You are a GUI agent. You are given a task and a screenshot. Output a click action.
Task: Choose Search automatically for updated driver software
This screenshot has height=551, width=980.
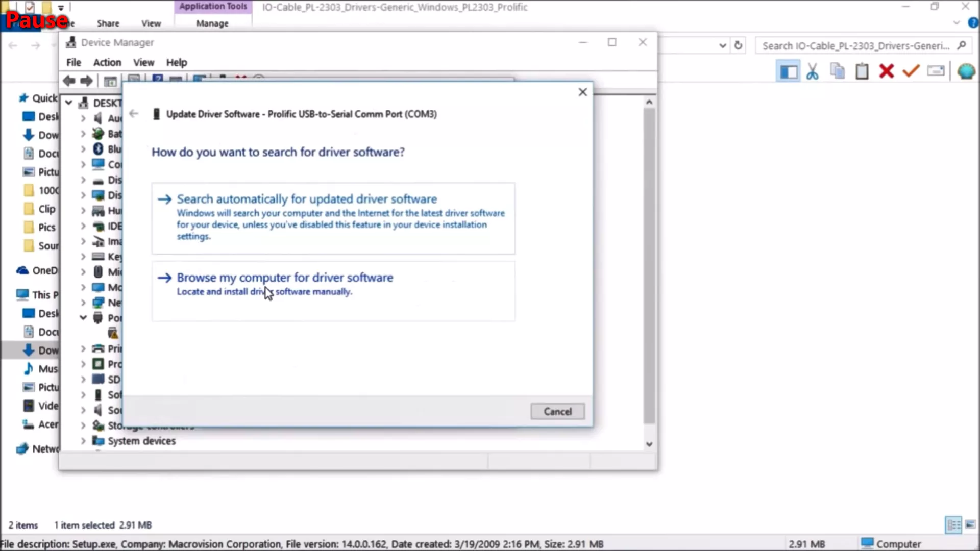click(x=333, y=218)
